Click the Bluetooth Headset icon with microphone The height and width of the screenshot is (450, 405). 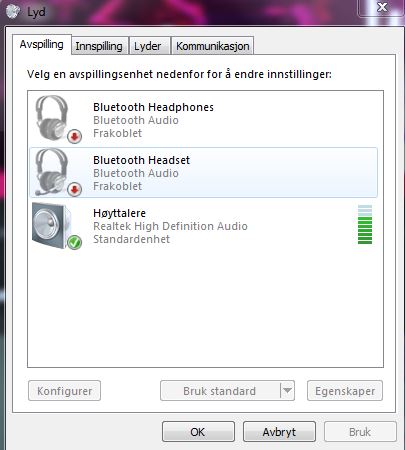pos(53,172)
